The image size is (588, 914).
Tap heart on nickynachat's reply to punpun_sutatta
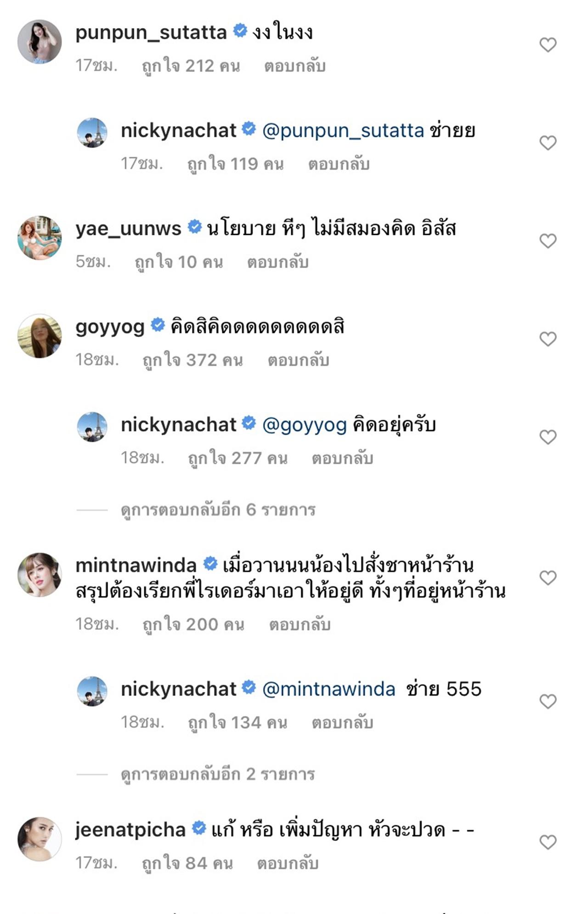[x=548, y=143]
